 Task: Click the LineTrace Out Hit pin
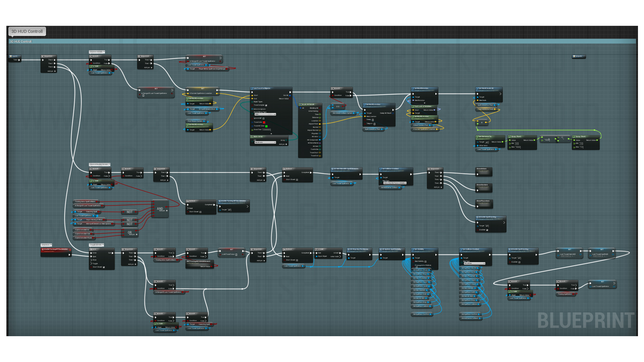pyautogui.click(x=290, y=96)
